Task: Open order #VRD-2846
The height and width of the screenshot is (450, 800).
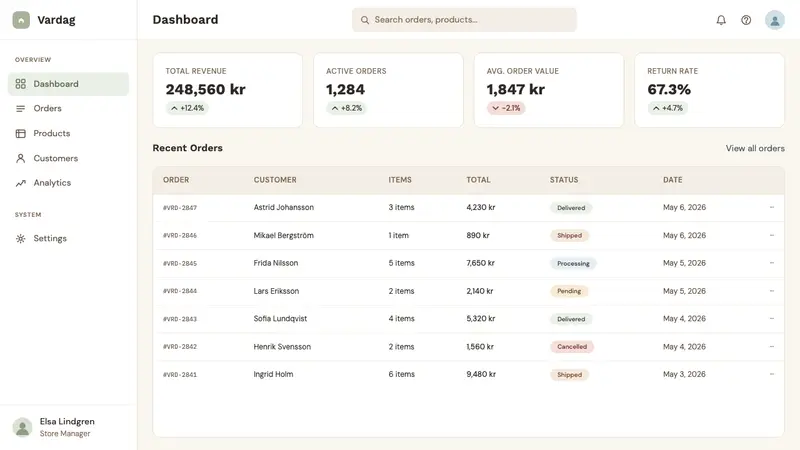Action: coord(180,235)
